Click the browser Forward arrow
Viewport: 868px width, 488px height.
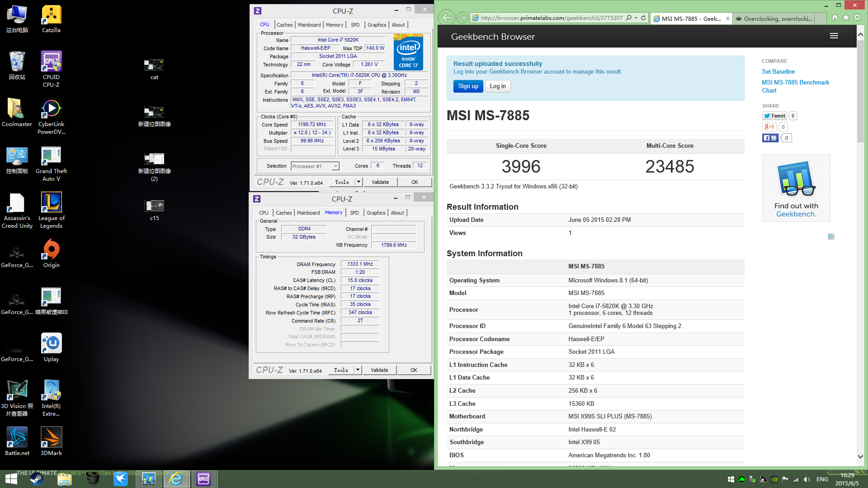[x=462, y=18]
